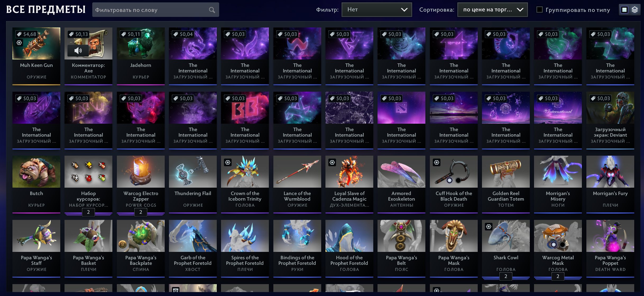Play the Axe announcer sound preview speaker
This screenshot has width=644, height=296.
tap(78, 50)
